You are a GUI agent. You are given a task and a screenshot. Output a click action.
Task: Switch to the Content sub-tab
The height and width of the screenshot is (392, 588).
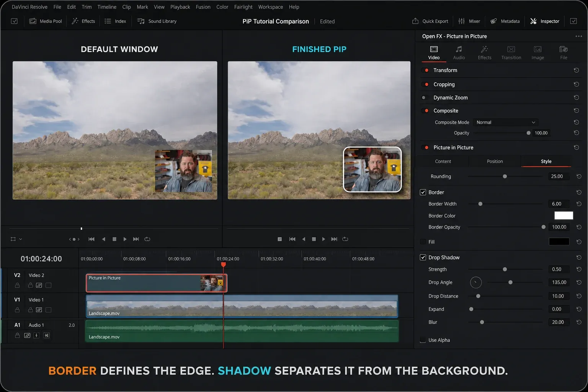pos(443,161)
